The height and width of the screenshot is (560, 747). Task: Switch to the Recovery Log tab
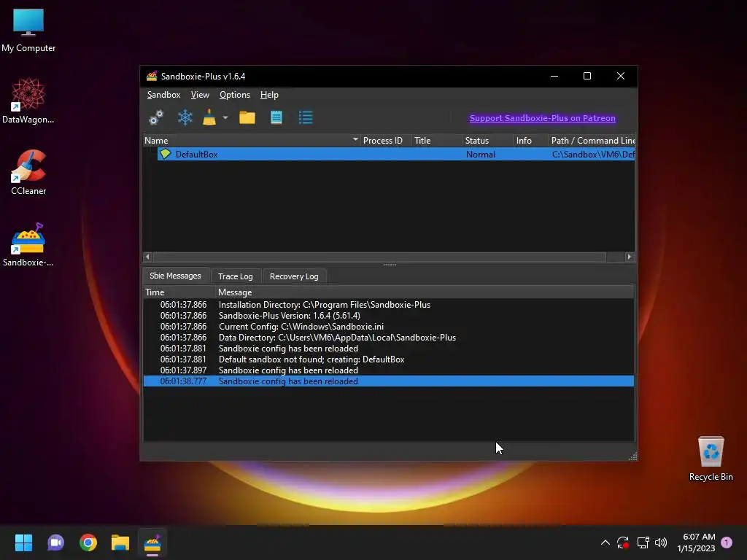click(294, 276)
